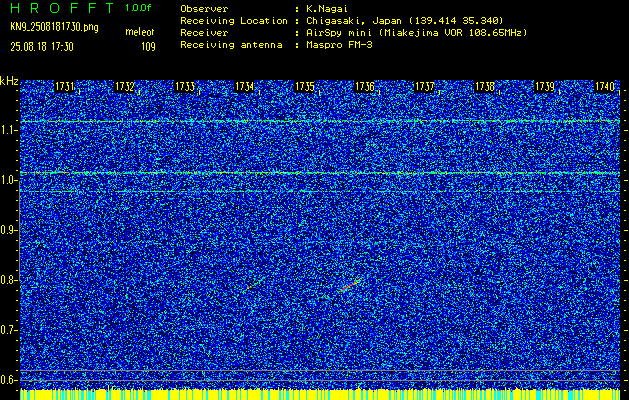Click the 1740 time marker
This screenshot has width=629, height=400.
click(605, 87)
